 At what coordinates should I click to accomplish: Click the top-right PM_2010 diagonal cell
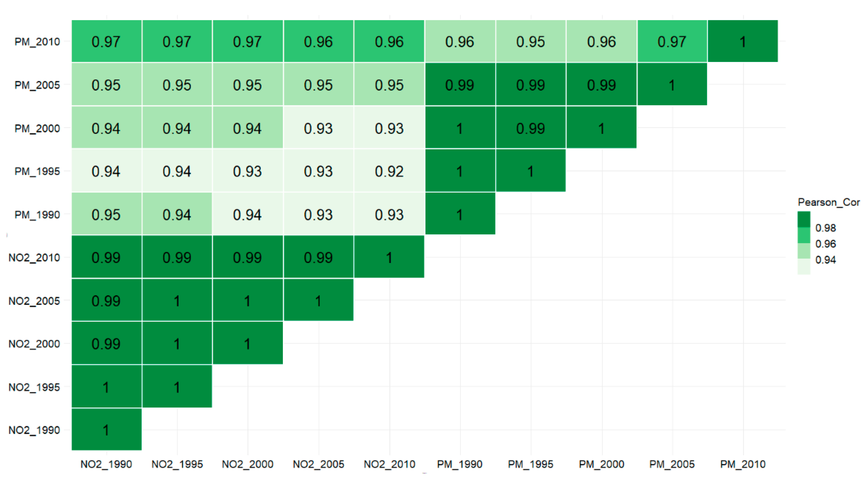(743, 41)
